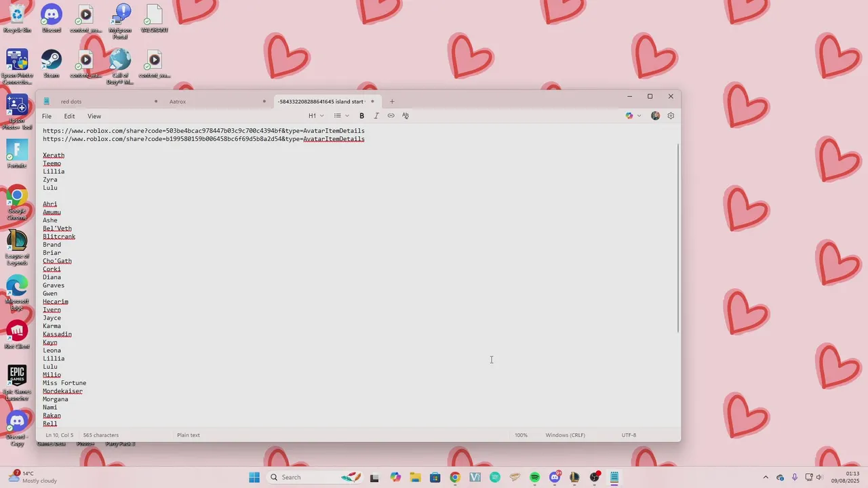Select the Epson Photo+ Tool desktop icon
This screenshot has width=868, height=488.
pyautogui.click(x=17, y=112)
